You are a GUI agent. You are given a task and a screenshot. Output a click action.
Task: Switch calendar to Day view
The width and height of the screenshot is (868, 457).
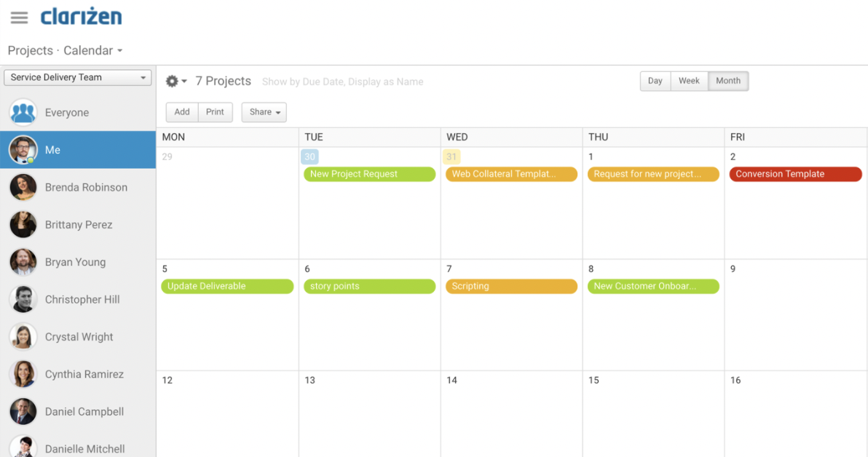click(x=655, y=81)
